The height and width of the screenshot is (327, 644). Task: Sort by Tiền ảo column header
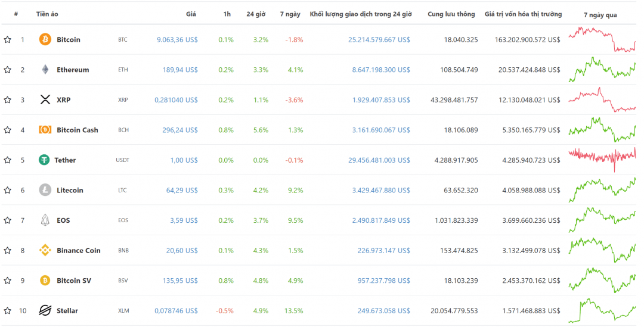click(47, 14)
